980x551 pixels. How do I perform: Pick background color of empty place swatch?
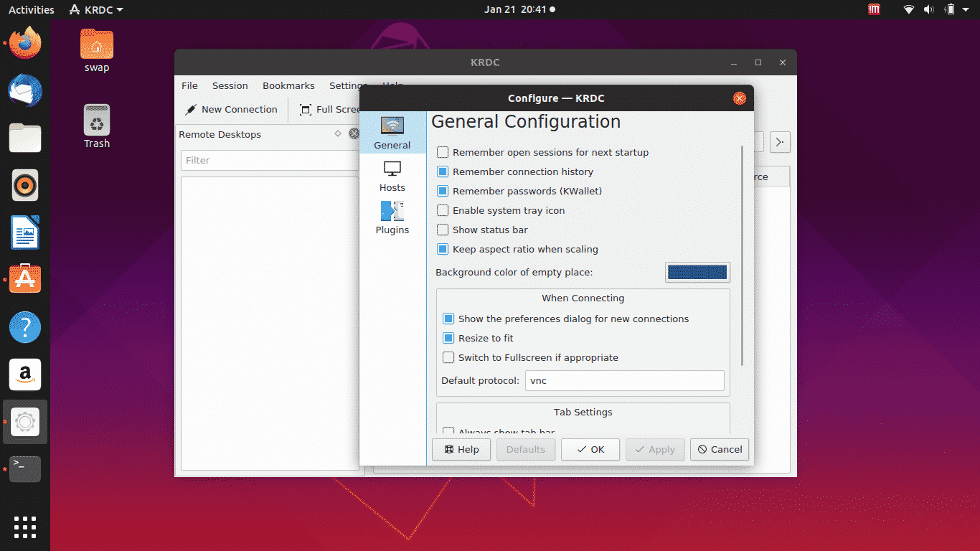click(x=697, y=272)
